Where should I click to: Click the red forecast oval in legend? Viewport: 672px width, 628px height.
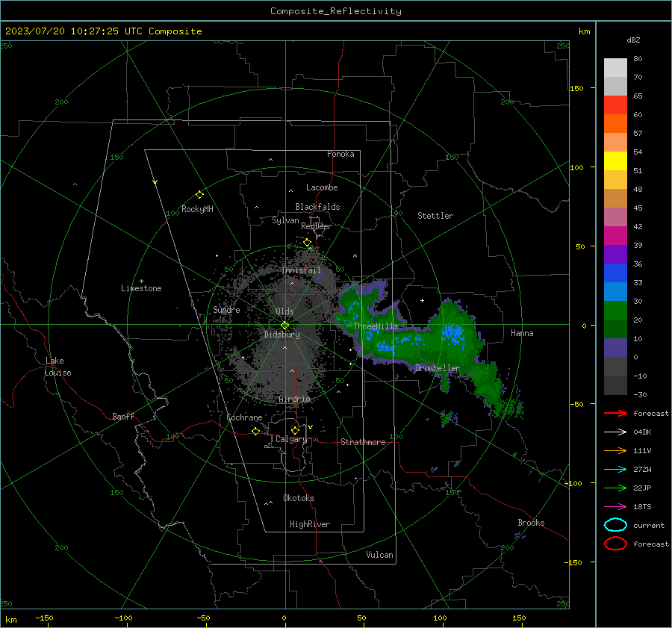(x=615, y=544)
